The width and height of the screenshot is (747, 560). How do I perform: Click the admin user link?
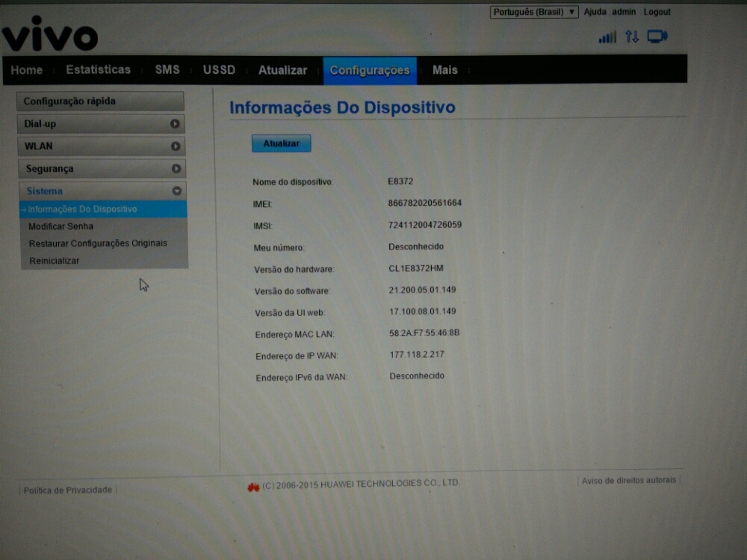(624, 12)
